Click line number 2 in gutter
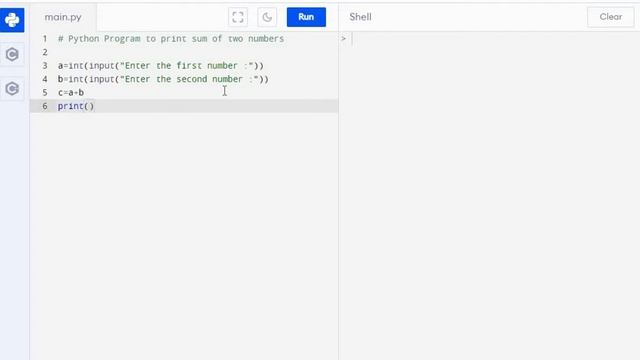This screenshot has width=640, height=360. tap(45, 52)
